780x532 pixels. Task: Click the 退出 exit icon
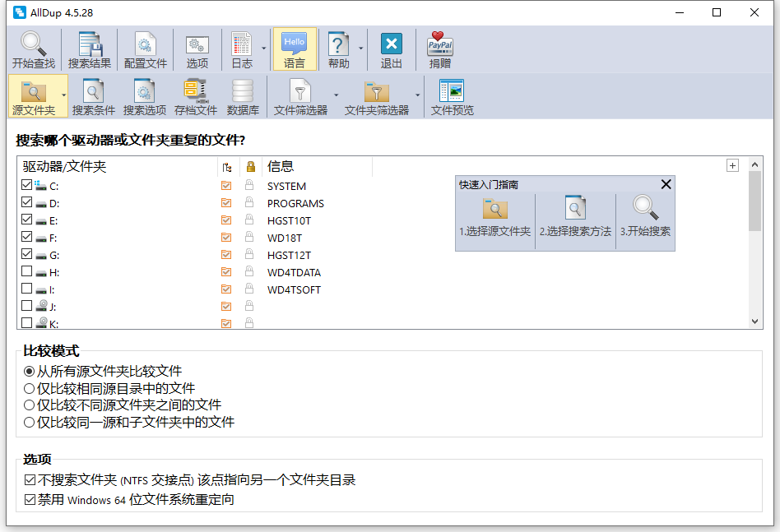tap(391, 44)
